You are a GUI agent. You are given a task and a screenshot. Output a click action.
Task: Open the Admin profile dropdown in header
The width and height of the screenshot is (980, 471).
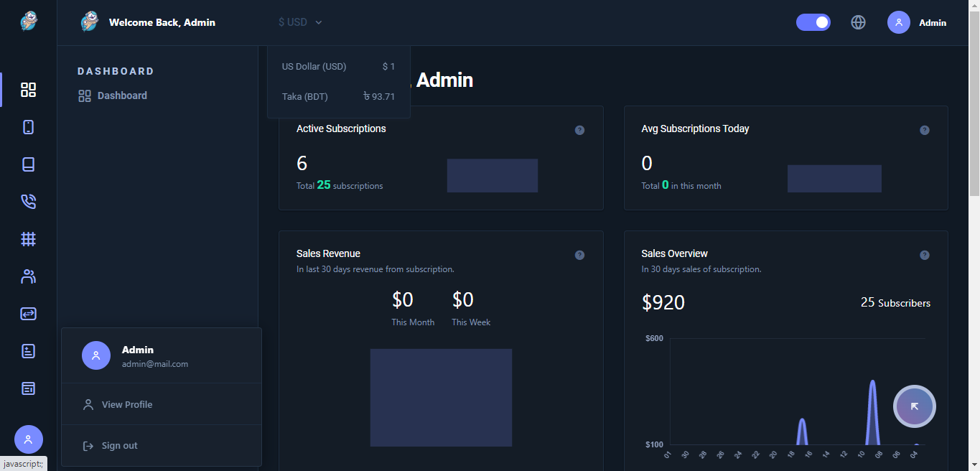[x=917, y=22]
